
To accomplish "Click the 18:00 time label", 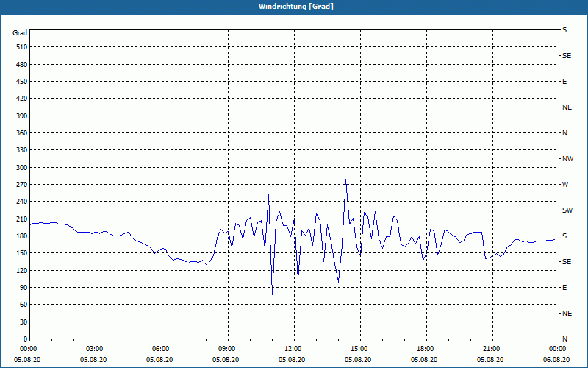I will pos(424,348).
